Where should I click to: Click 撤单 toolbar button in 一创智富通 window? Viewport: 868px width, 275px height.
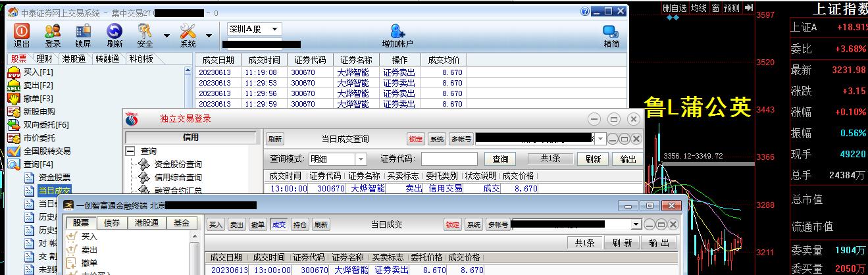pos(258,224)
